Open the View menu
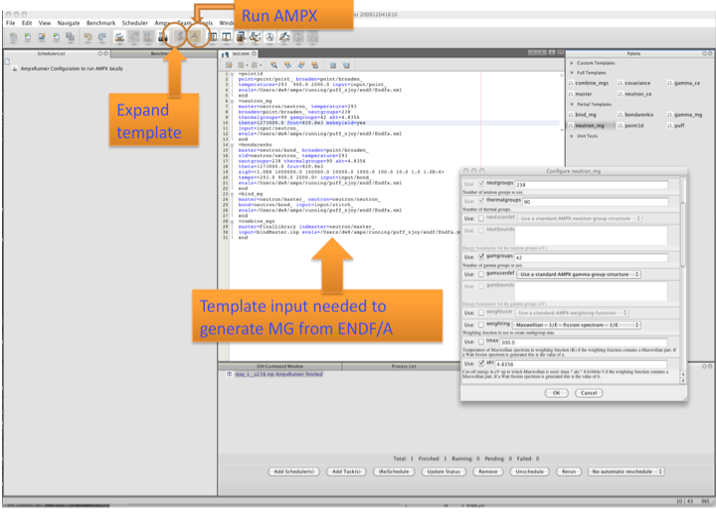The width and height of the screenshot is (716, 521). tap(44, 23)
